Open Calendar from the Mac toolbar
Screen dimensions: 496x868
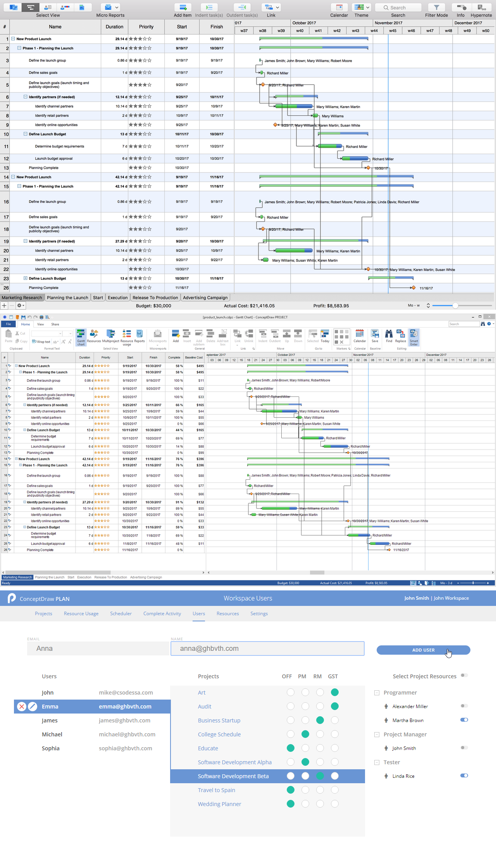(x=339, y=7)
